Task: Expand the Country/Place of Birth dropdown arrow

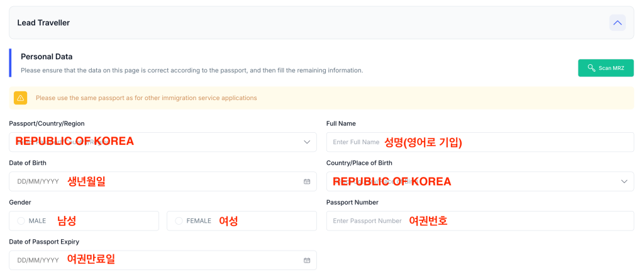Action: (x=625, y=181)
